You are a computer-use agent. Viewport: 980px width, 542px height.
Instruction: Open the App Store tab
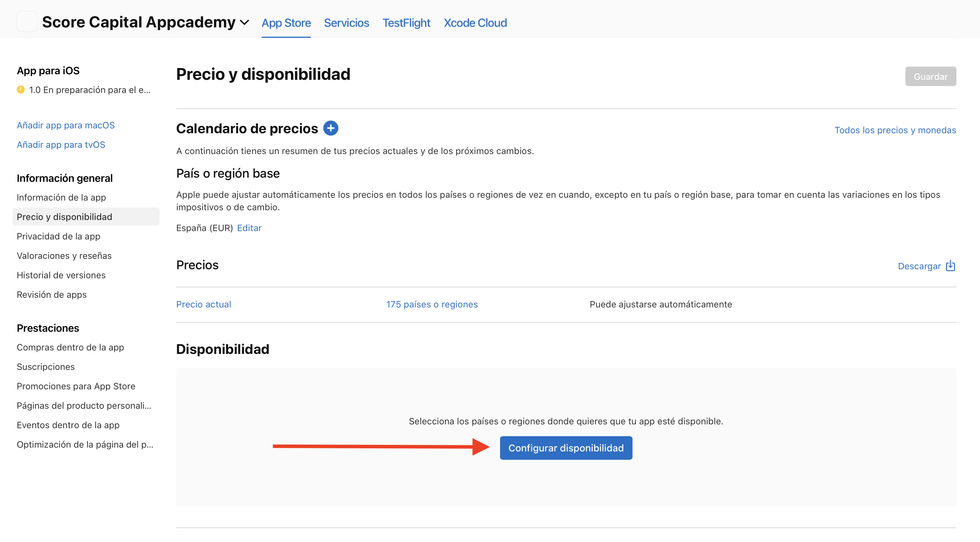tap(286, 23)
